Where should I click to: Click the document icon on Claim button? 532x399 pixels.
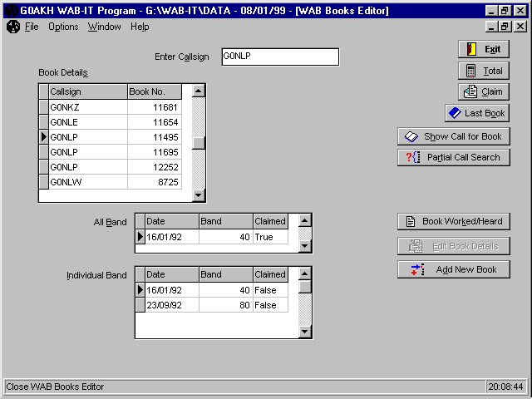click(x=470, y=91)
